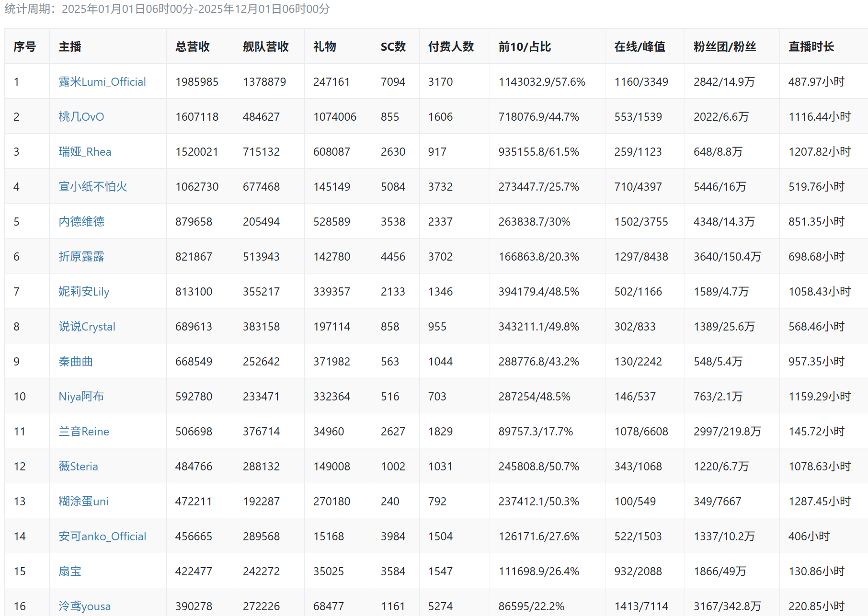Visit the 说说Crystal streamer page

pyautogui.click(x=87, y=327)
